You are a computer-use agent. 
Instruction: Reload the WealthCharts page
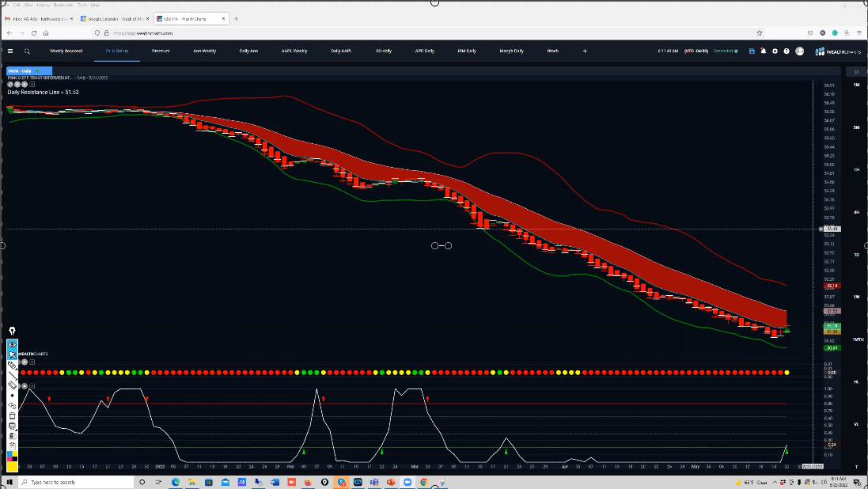(34, 33)
